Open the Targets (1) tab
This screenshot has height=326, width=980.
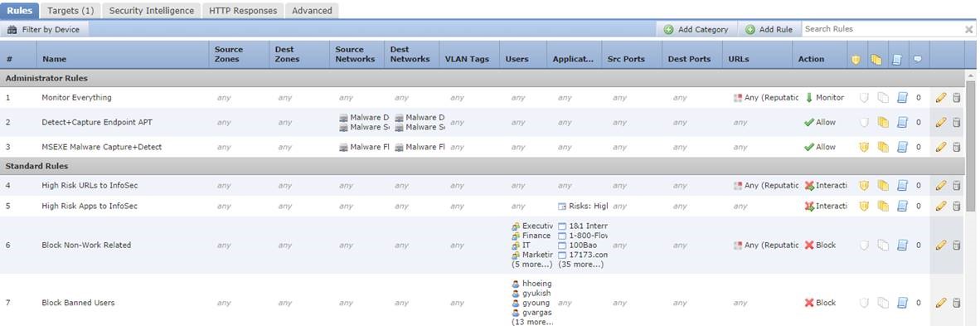tap(70, 11)
